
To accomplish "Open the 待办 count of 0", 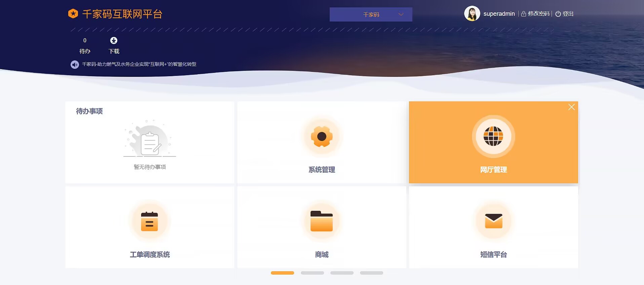I will pos(85,41).
